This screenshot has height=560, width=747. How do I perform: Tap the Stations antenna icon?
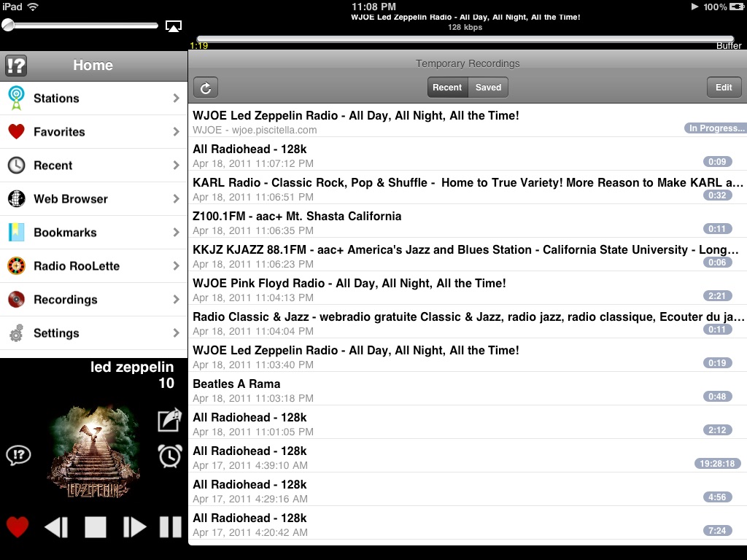coord(16,98)
